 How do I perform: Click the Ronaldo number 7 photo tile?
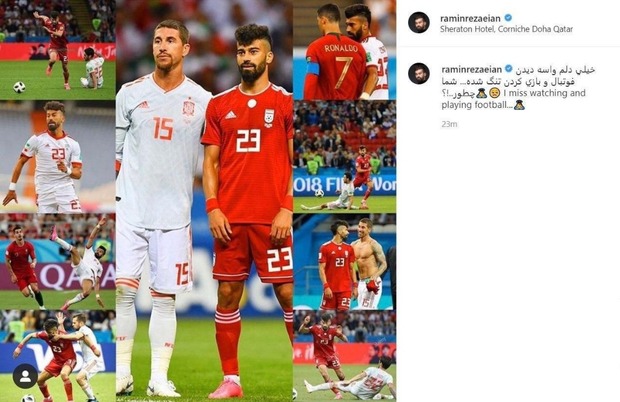coord(344,50)
